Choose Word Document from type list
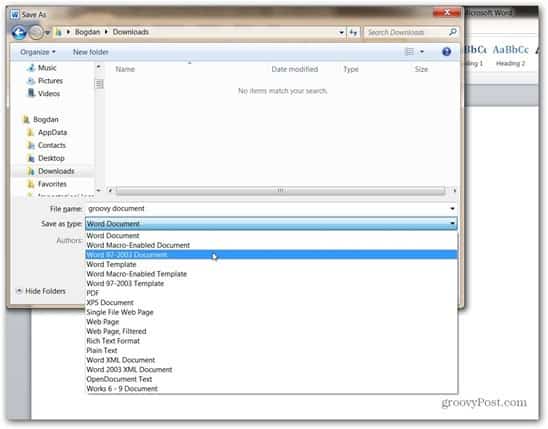Screen dimensions: 548x429 pos(271,236)
